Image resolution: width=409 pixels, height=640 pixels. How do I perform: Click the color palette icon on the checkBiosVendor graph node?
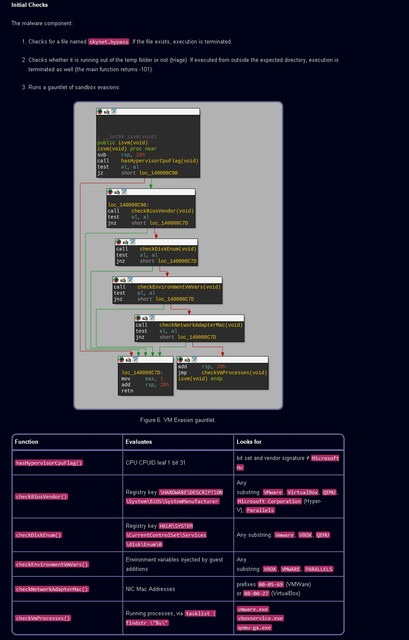[110, 192]
